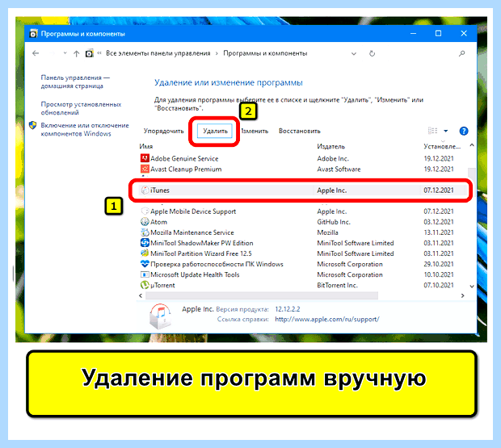
Task: Select the Adobe Genuine Service row name
Action: click(x=184, y=158)
